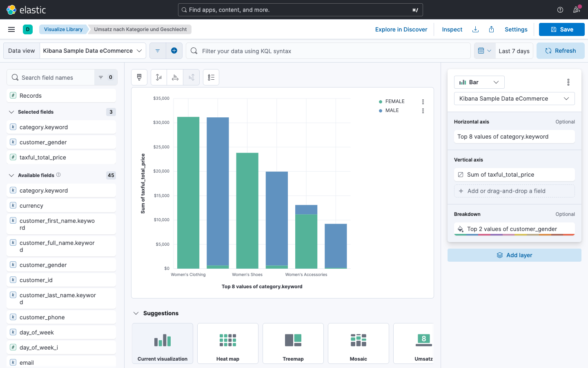This screenshot has height=368, width=588.
Task: Click the share icon in top bar
Action: click(492, 29)
